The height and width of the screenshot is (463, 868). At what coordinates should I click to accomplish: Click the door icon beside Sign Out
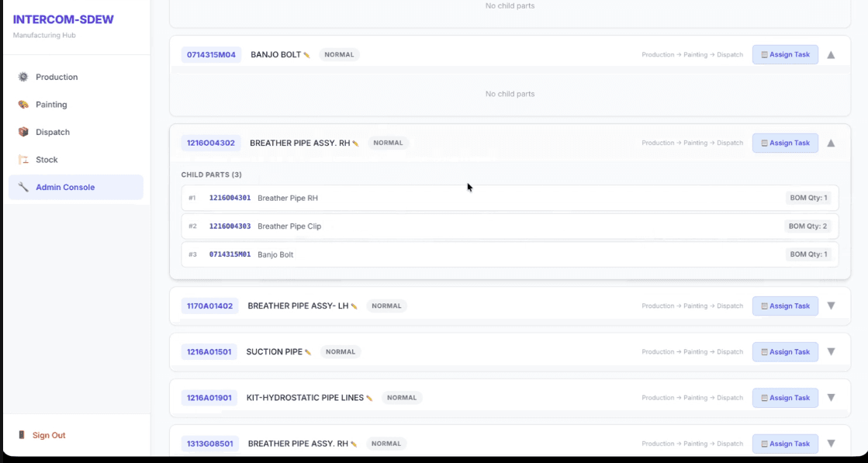(22, 435)
